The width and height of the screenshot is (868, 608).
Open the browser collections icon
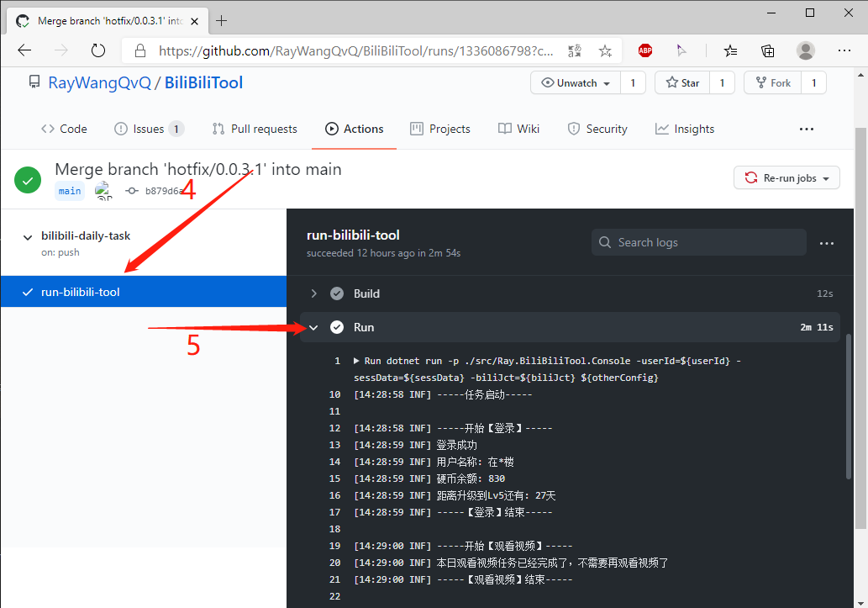click(768, 50)
